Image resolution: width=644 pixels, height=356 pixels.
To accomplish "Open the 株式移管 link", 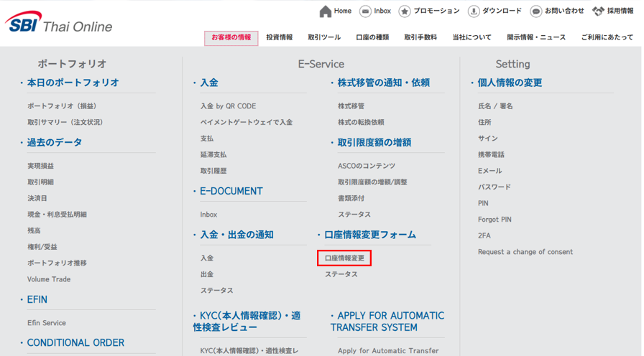I will [351, 106].
